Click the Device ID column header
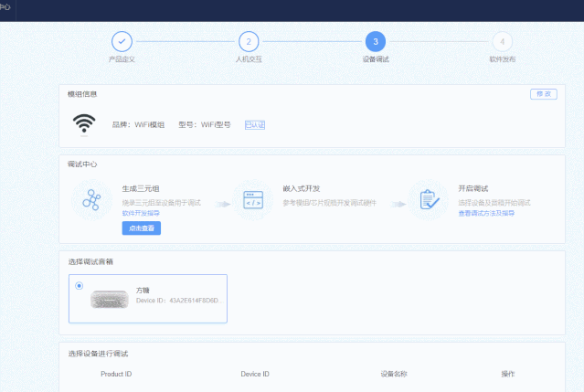The width and height of the screenshot is (584, 392). coord(255,374)
